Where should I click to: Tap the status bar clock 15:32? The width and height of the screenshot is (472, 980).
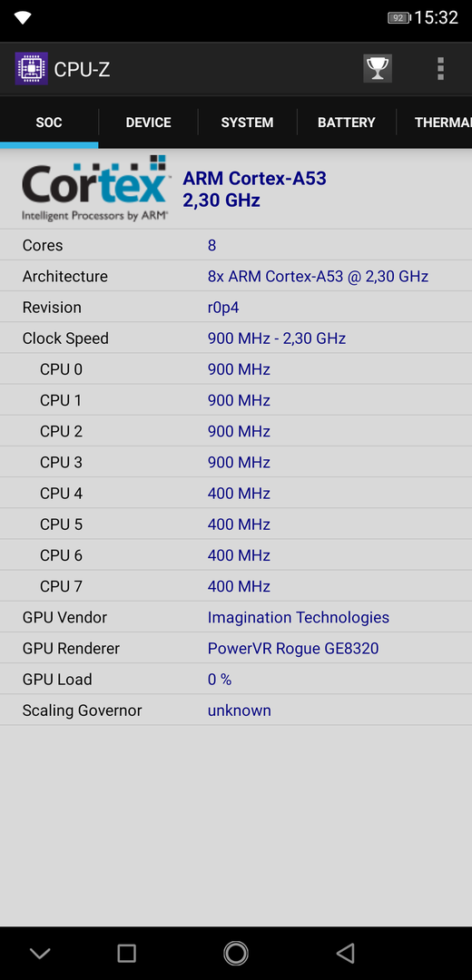pos(437,17)
